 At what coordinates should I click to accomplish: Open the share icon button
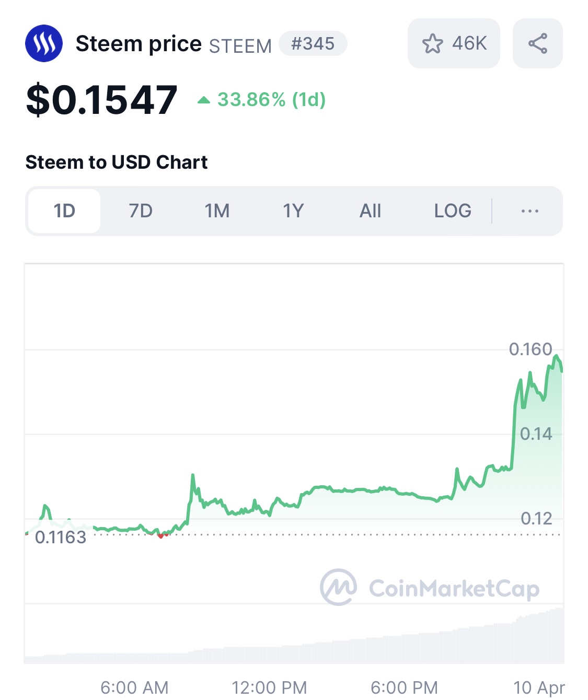pyautogui.click(x=537, y=43)
